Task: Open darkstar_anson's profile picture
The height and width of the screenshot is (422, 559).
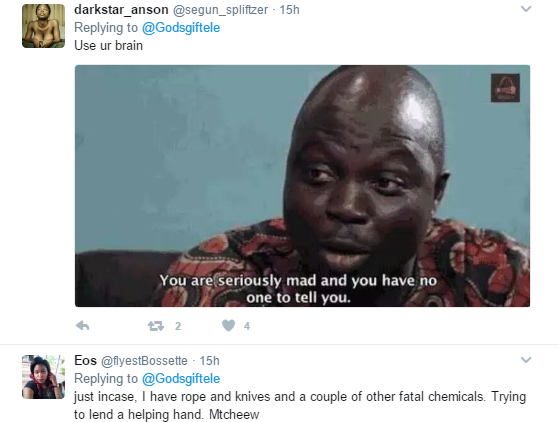Action: click(x=43, y=26)
